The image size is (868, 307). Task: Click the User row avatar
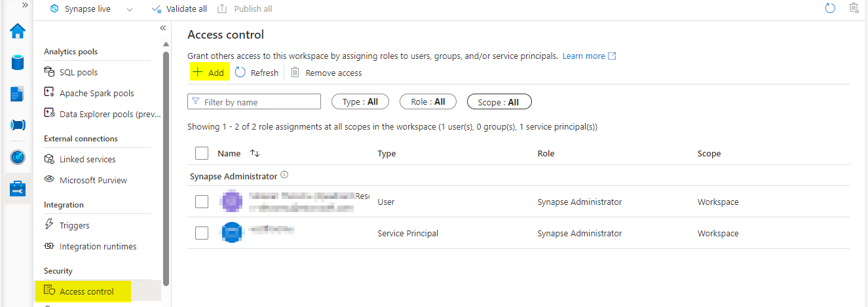pos(232,202)
